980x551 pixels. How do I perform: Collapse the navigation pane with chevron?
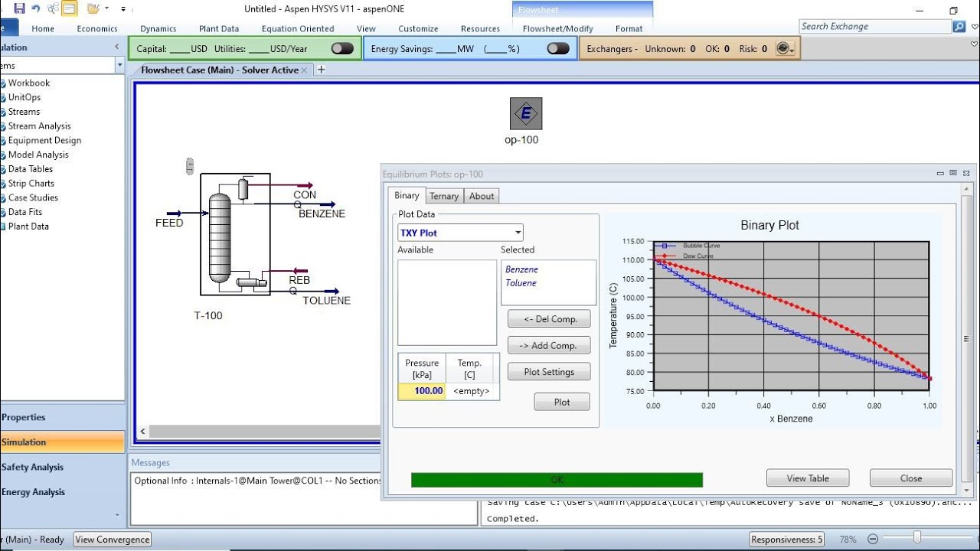(x=117, y=47)
